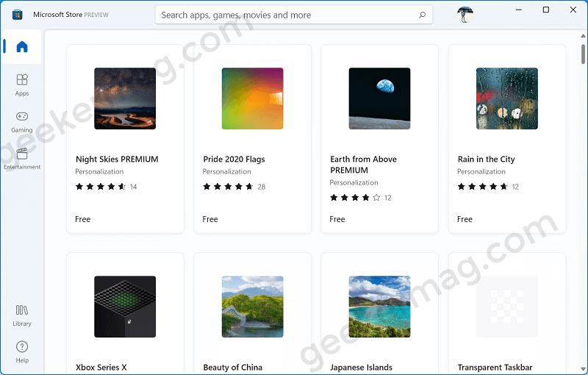The height and width of the screenshot is (375, 588).
Task: Click the Beauty of China title
Action: (232, 368)
